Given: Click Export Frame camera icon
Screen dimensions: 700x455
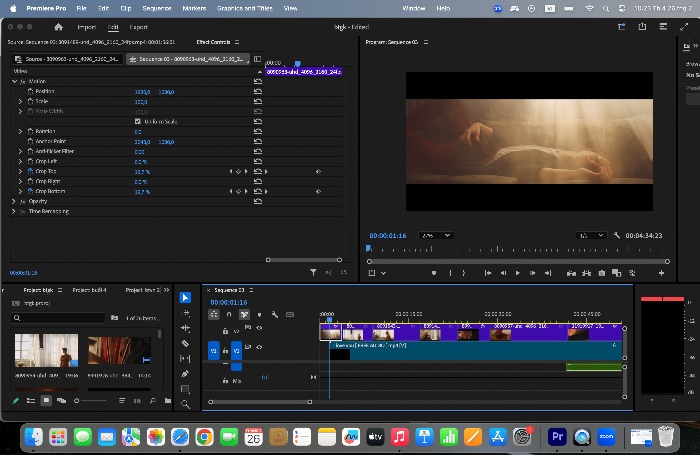Looking at the screenshot, I should (x=601, y=273).
